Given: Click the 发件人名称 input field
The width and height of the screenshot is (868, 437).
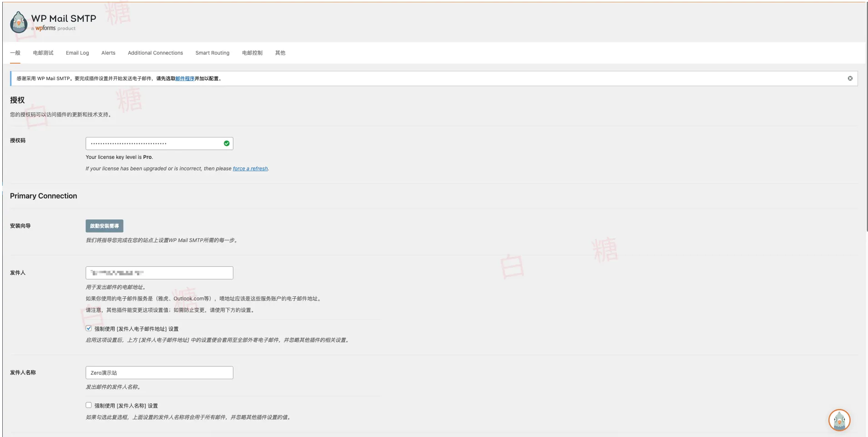Looking at the screenshot, I should pos(159,372).
